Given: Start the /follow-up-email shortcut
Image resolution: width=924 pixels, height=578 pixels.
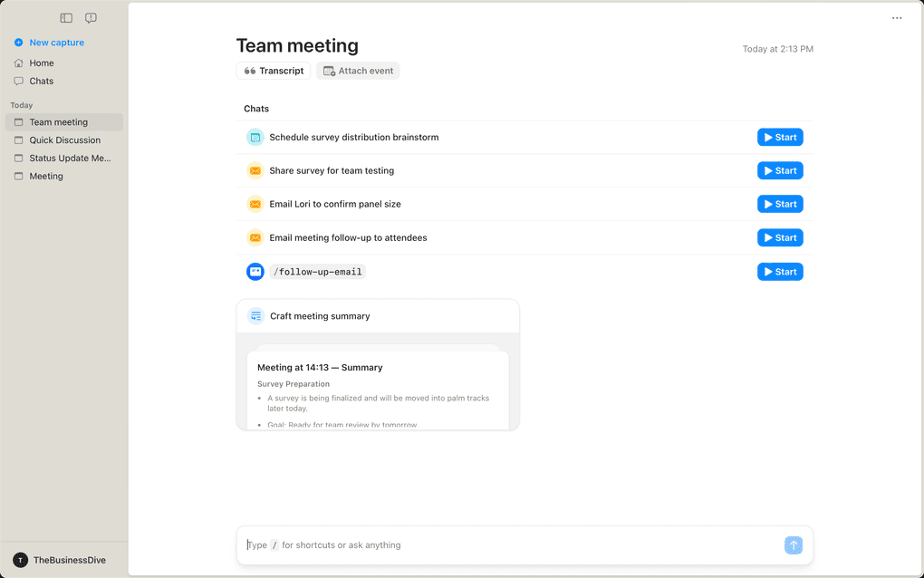Looking at the screenshot, I should (x=780, y=272).
